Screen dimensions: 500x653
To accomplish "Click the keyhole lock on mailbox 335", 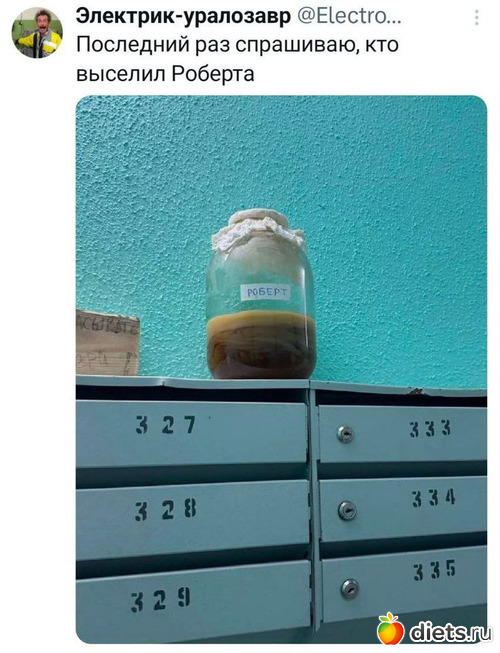I will tap(350, 589).
